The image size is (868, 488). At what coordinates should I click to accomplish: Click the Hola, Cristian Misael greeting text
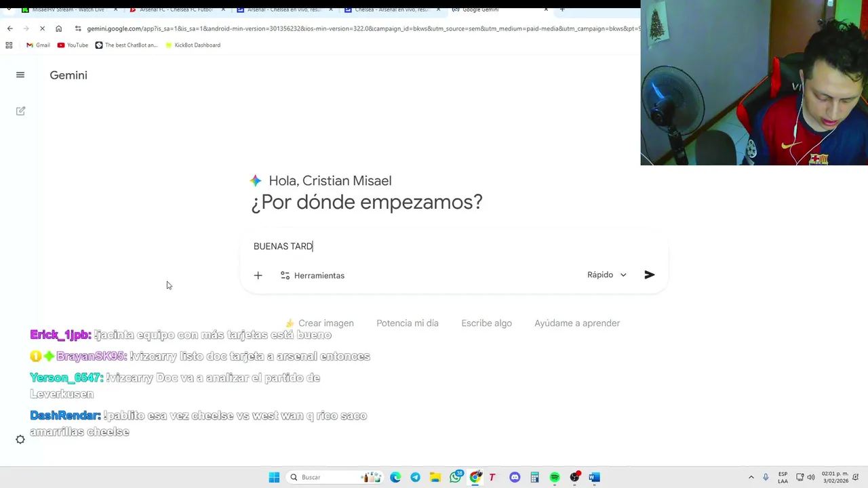(x=330, y=181)
